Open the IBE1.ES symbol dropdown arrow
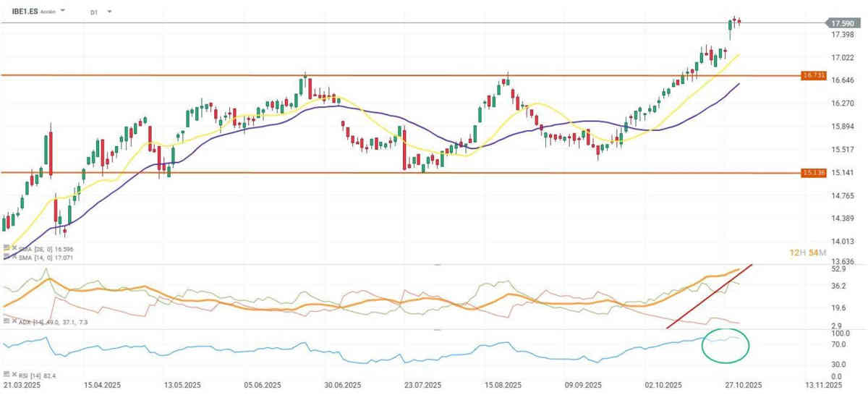The image size is (868, 395). pyautogui.click(x=62, y=12)
